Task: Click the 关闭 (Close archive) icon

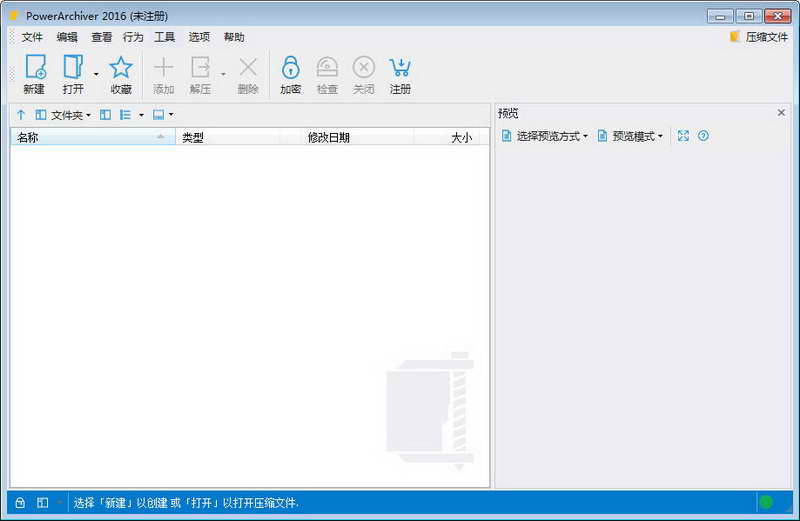Action: (x=364, y=74)
